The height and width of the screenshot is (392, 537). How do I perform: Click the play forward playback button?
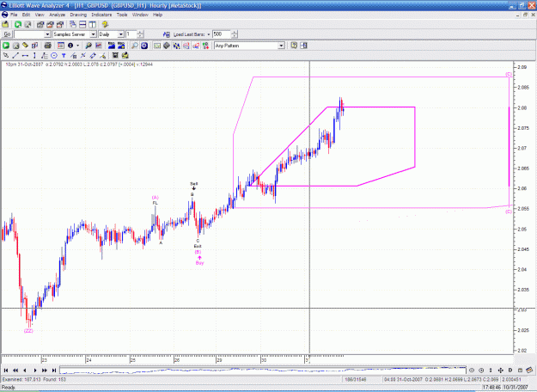35,371
